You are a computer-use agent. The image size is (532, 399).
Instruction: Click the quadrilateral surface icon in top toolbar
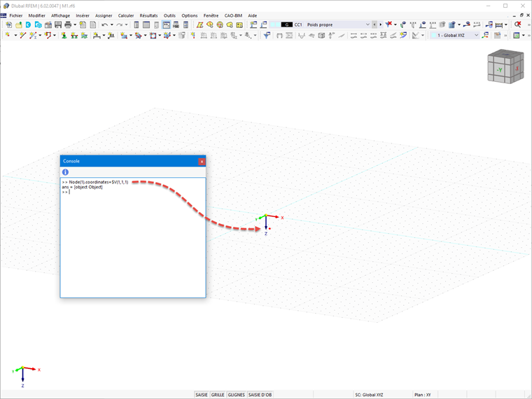[199, 24]
